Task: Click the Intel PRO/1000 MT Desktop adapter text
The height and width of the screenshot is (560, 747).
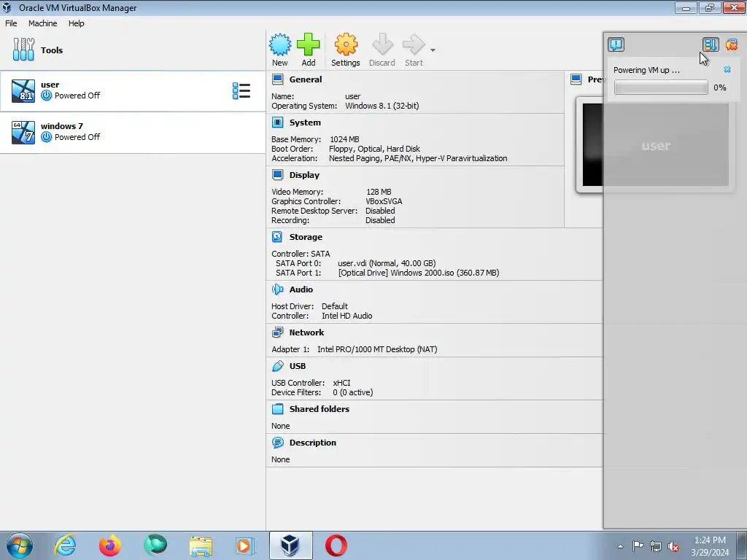Action: (377, 349)
